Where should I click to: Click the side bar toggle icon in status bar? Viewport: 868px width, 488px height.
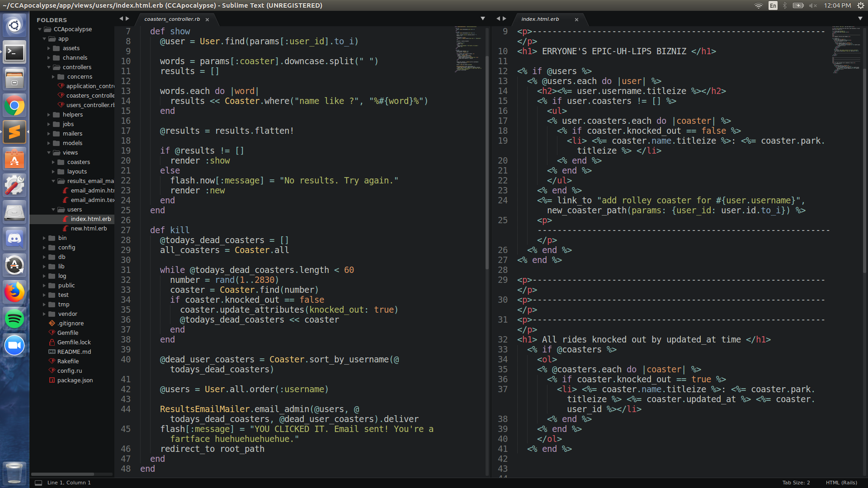tap(38, 483)
